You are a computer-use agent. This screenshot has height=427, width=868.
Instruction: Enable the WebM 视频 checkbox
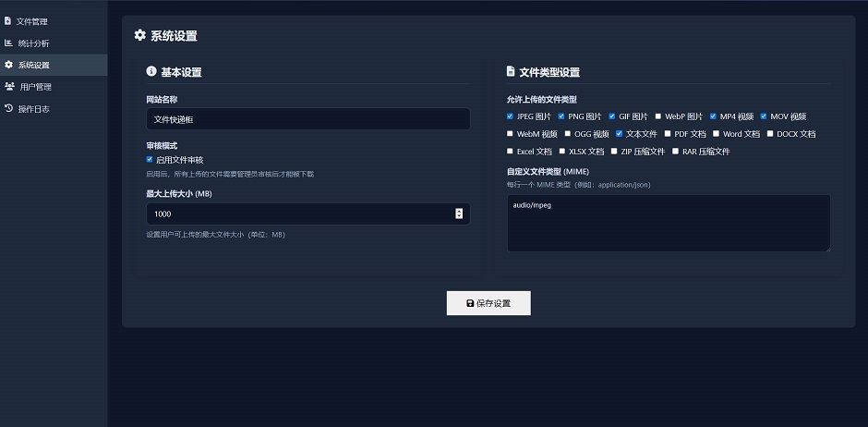tap(510, 133)
